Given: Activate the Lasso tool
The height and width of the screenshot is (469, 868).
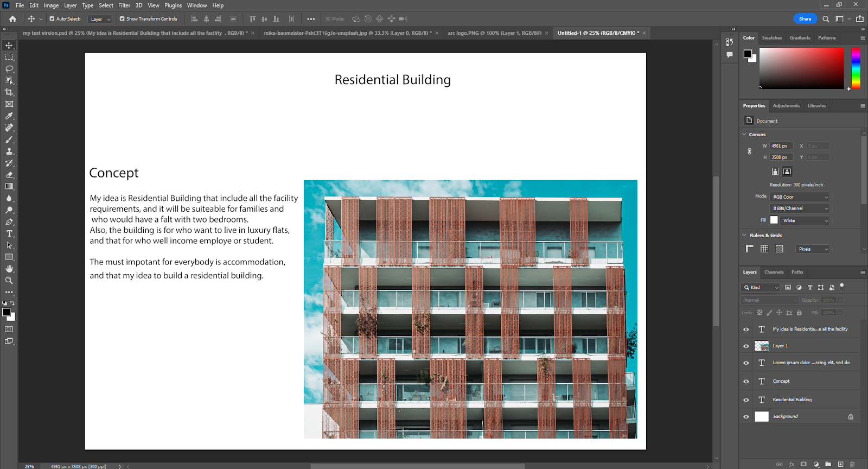Looking at the screenshot, I should pos(9,69).
